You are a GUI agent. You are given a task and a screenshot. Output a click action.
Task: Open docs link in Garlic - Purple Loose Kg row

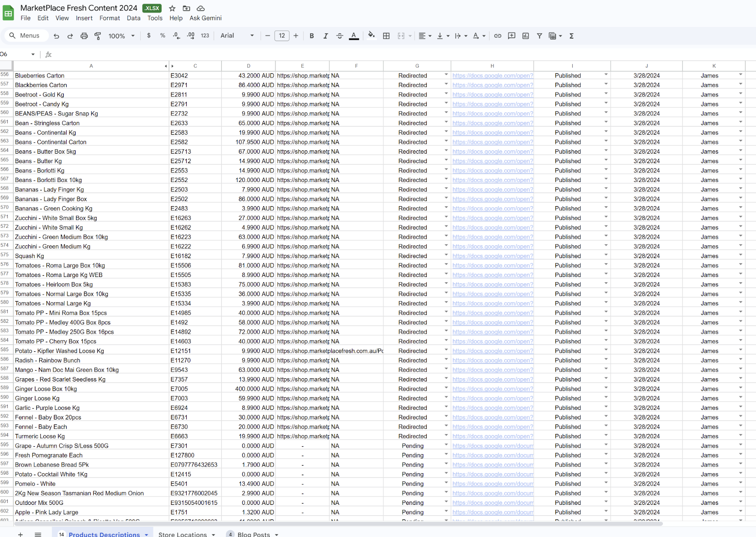[x=492, y=407]
